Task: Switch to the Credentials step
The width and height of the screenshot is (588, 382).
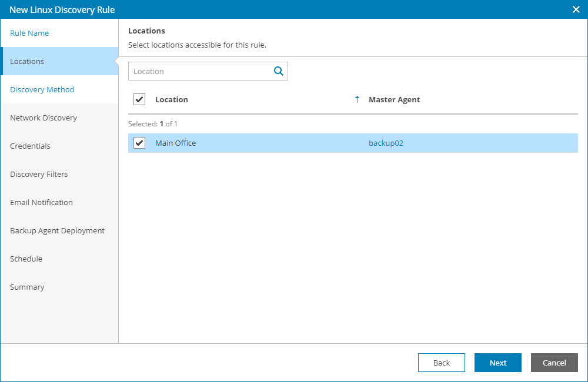Action: coord(30,146)
